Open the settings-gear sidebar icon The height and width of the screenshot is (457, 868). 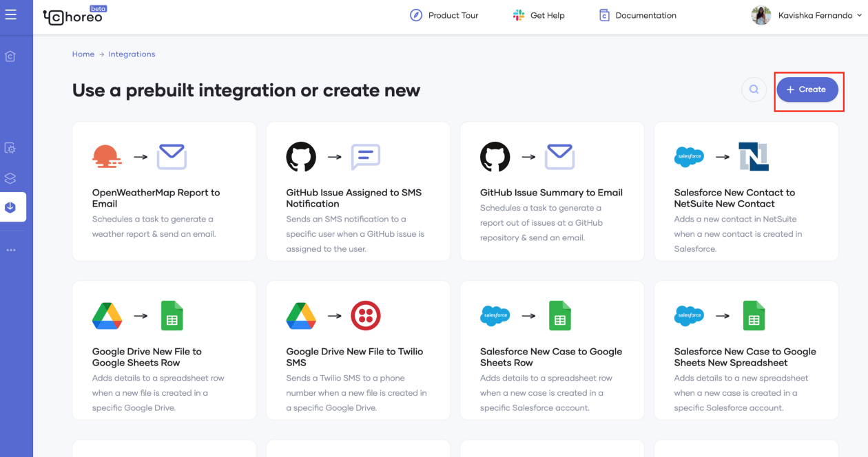point(10,148)
